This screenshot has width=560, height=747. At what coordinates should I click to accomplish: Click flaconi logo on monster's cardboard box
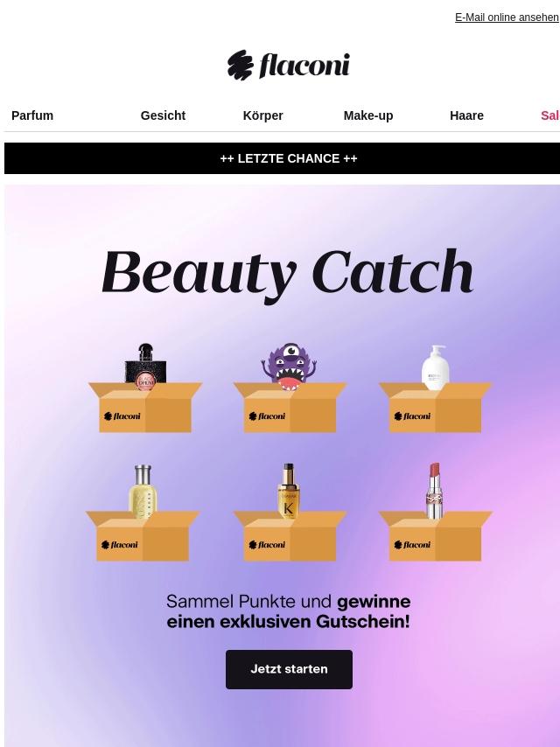tap(267, 415)
